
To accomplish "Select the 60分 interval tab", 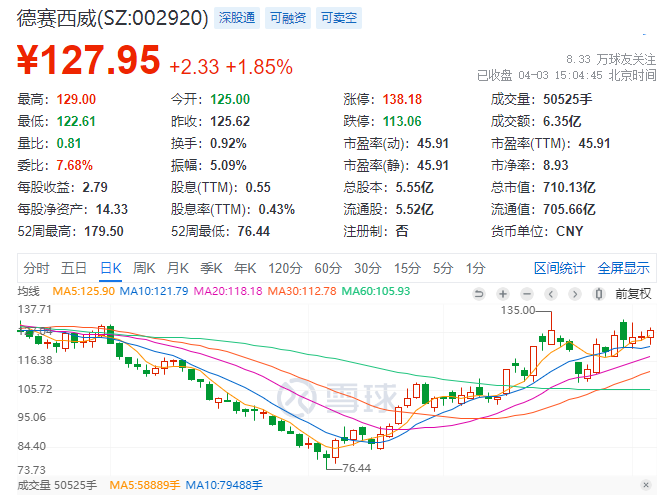I will pyautogui.click(x=328, y=267).
